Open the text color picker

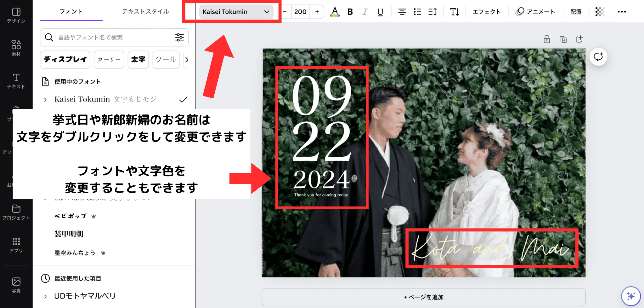click(x=335, y=12)
